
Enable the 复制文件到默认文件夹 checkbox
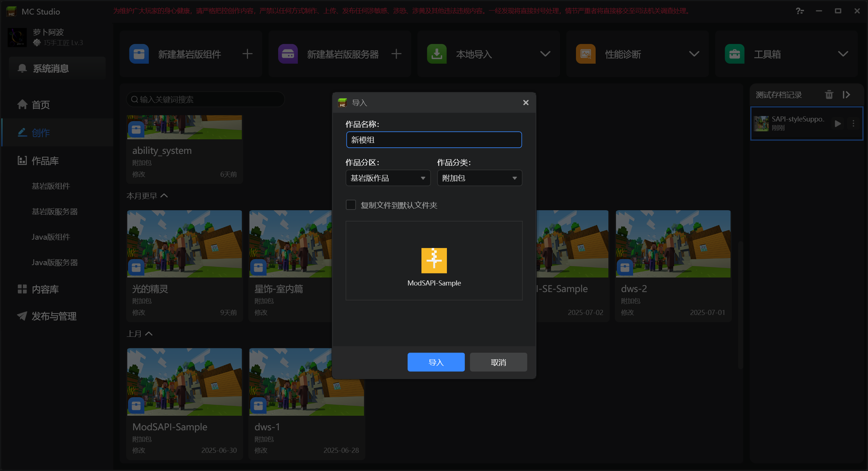(x=351, y=205)
